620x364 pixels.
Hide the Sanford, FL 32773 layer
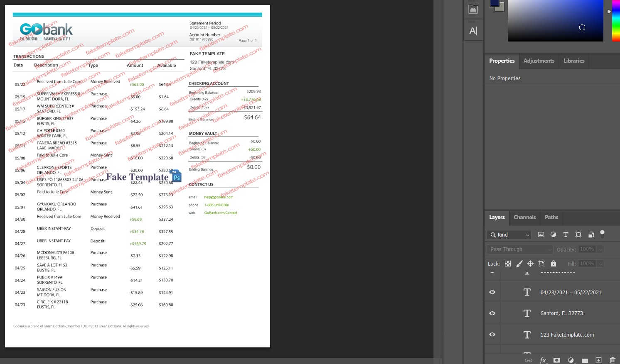[x=492, y=313]
